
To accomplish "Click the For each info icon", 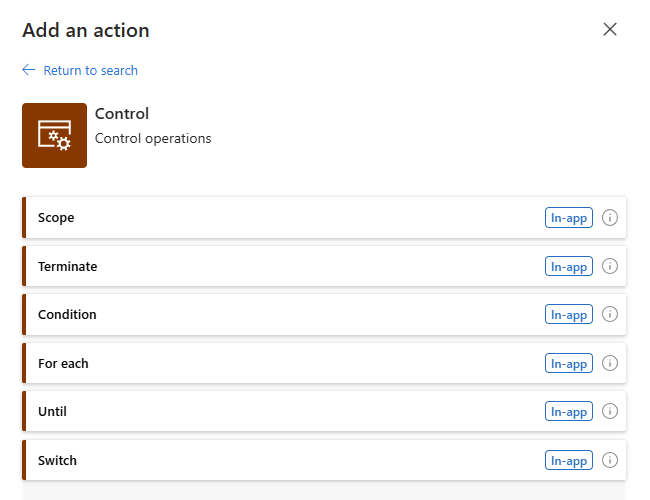I will 609,363.
